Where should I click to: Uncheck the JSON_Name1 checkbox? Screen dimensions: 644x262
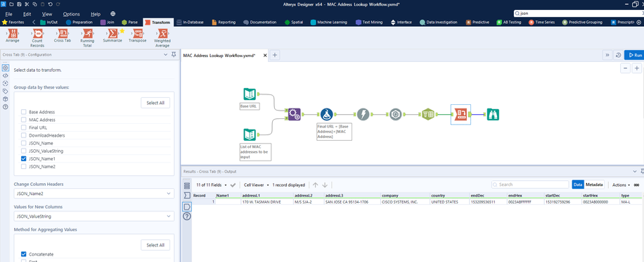[24, 158]
